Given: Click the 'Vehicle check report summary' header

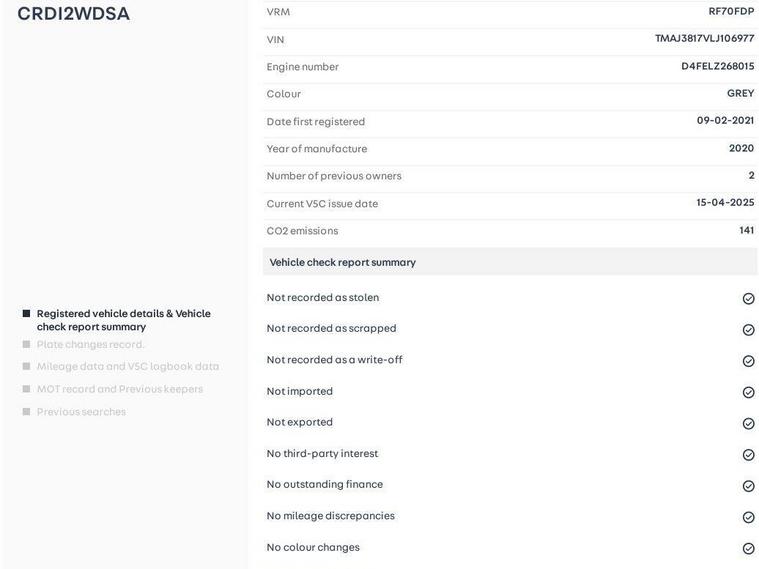Looking at the screenshot, I should 342,262.
